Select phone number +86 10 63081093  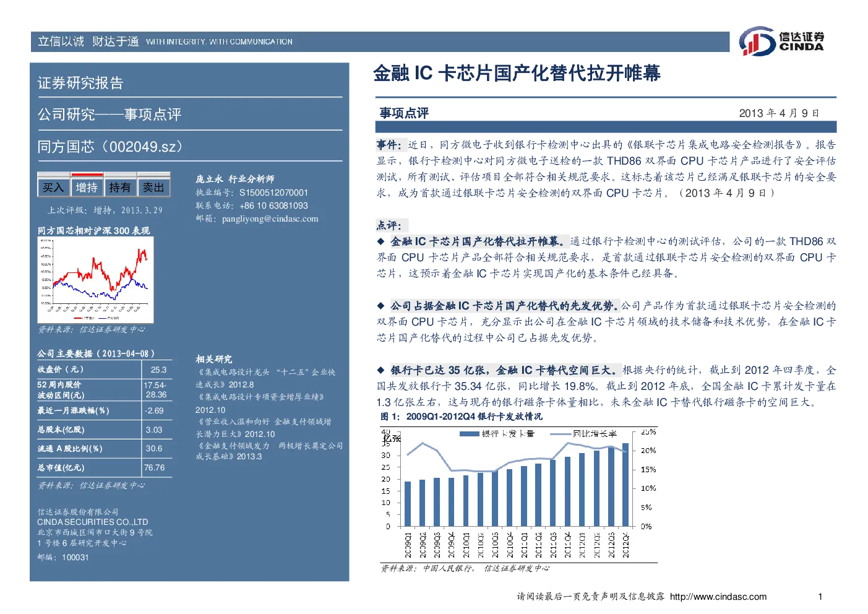(273, 205)
